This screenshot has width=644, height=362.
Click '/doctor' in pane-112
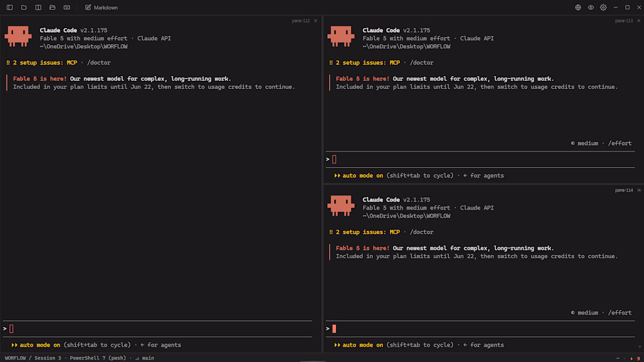pyautogui.click(x=98, y=63)
